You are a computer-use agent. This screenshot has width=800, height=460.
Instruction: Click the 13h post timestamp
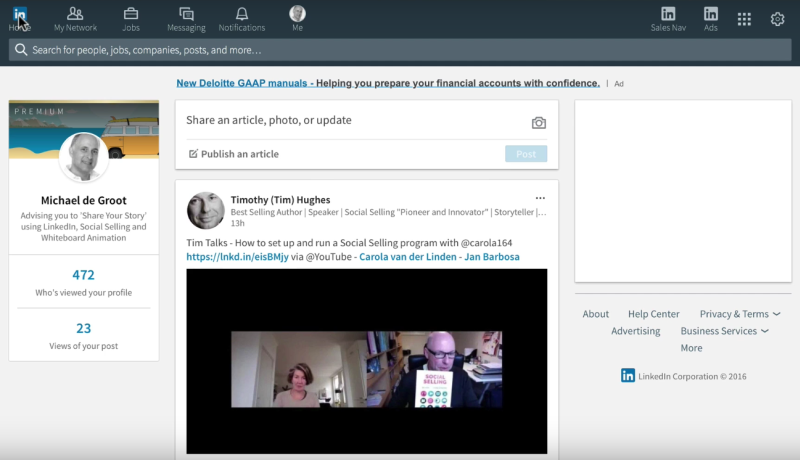point(237,223)
